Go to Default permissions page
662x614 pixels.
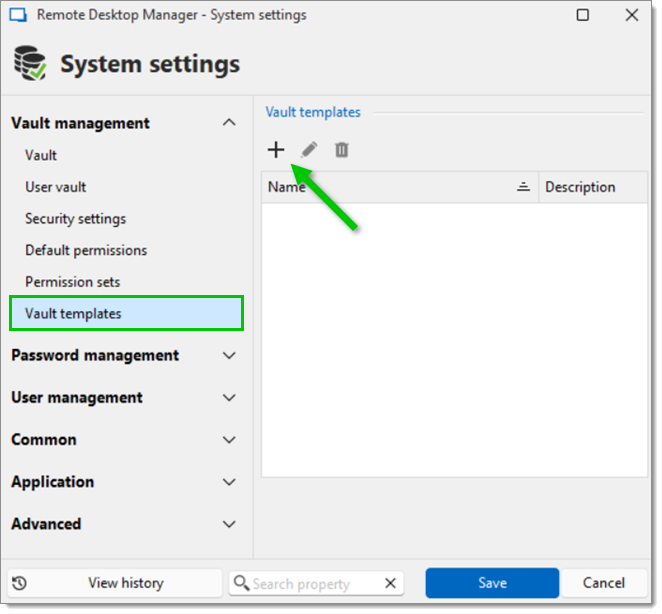tap(86, 250)
